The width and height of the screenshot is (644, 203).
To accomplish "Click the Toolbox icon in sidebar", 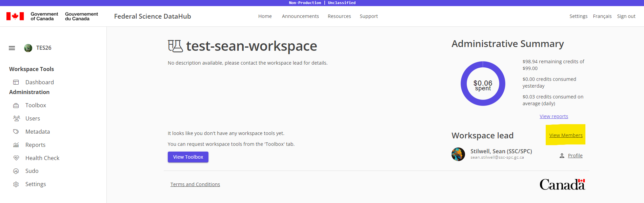I will pyautogui.click(x=16, y=106).
